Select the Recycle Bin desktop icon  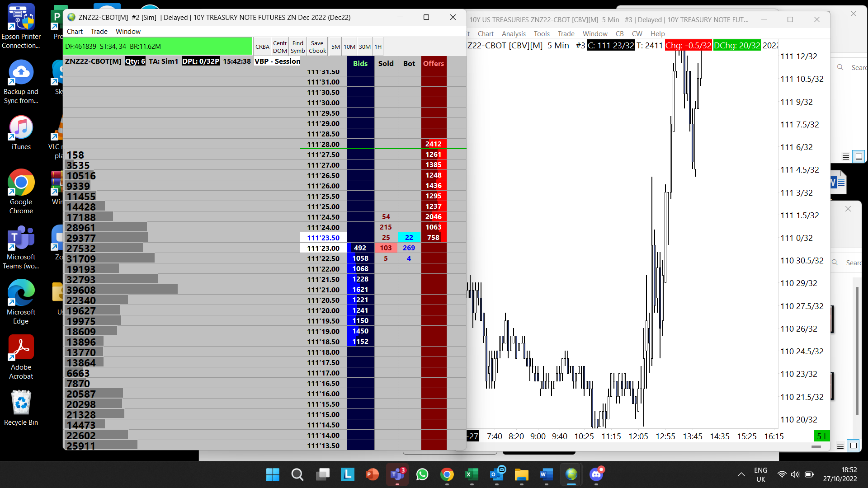point(21,408)
